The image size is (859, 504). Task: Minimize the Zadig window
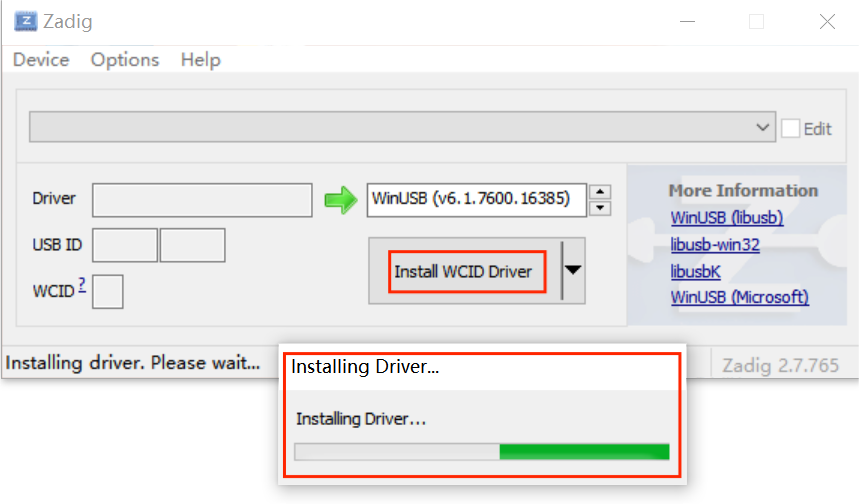[687, 21]
